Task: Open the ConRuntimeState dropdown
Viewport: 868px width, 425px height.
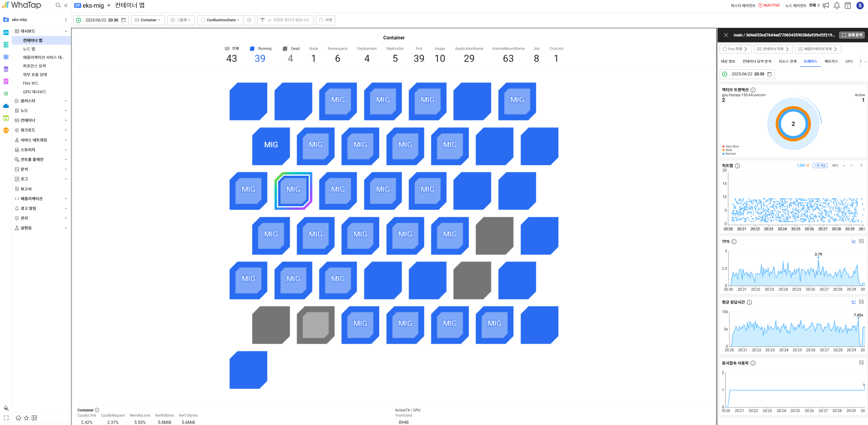Action: [x=220, y=20]
